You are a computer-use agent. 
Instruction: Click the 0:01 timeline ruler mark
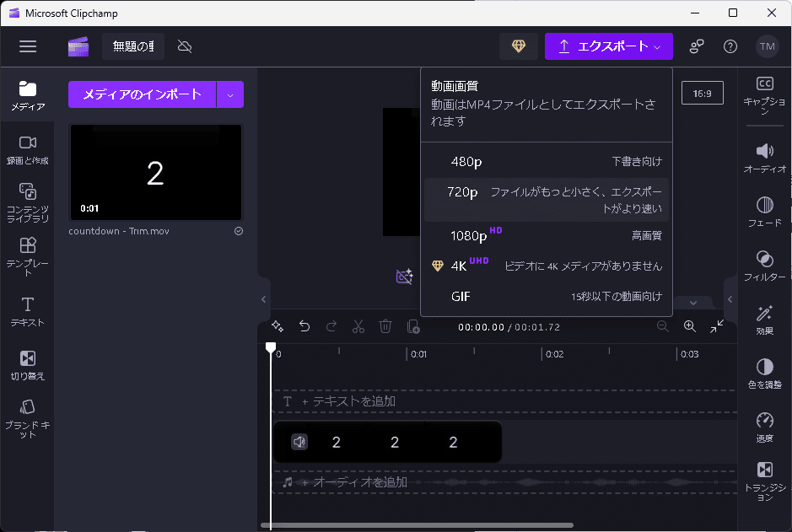(418, 354)
